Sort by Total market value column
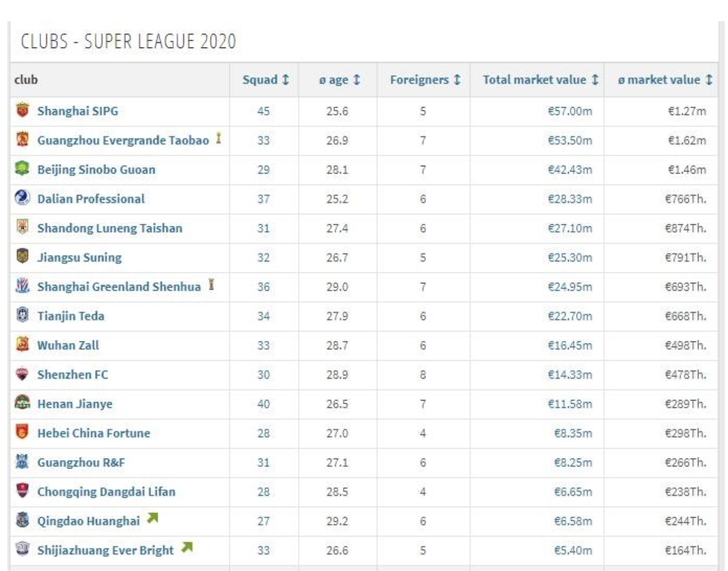Image resolution: width=728 pixels, height=571 pixels. coord(540,80)
